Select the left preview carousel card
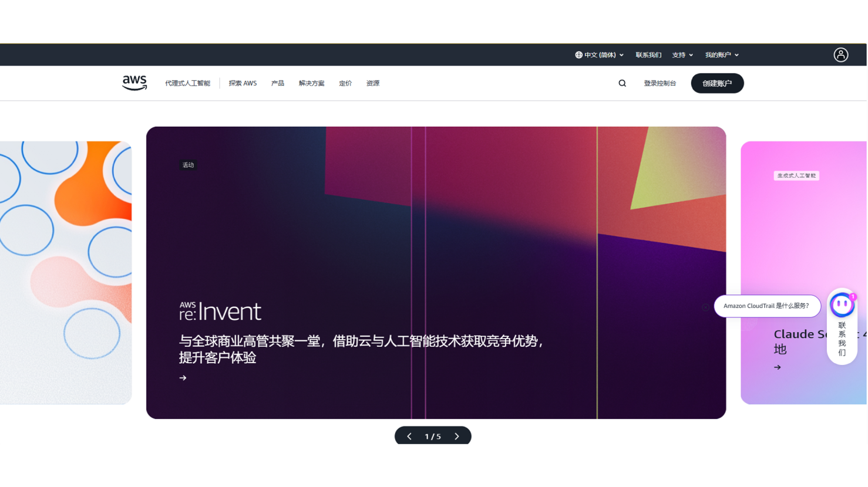This screenshot has height=487, width=868. tap(66, 273)
